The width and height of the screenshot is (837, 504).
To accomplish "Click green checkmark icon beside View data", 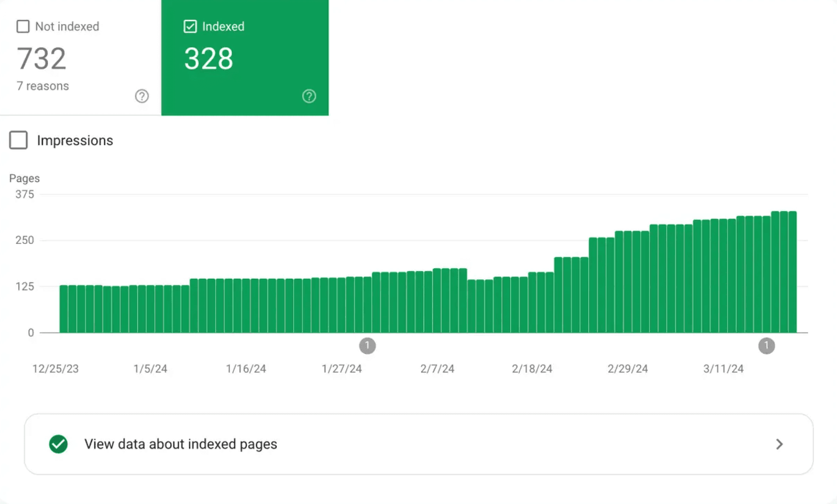I will pyautogui.click(x=58, y=444).
